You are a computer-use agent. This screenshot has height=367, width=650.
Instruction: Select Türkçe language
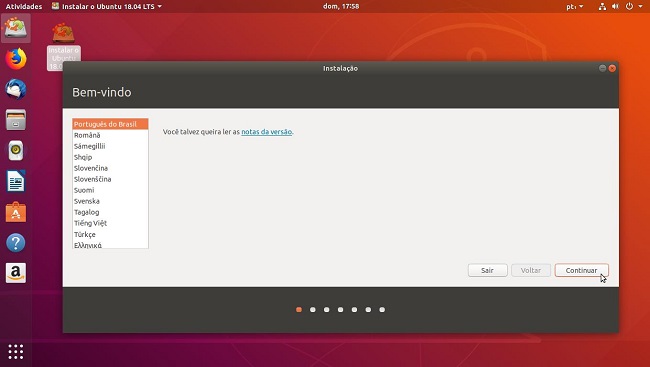coord(110,234)
